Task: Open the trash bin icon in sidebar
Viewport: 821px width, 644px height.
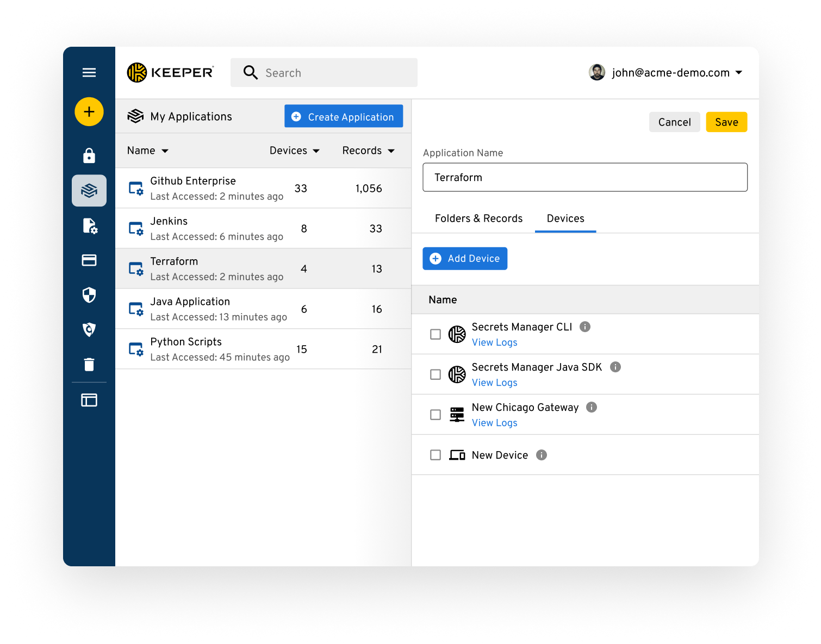Action: tap(89, 364)
